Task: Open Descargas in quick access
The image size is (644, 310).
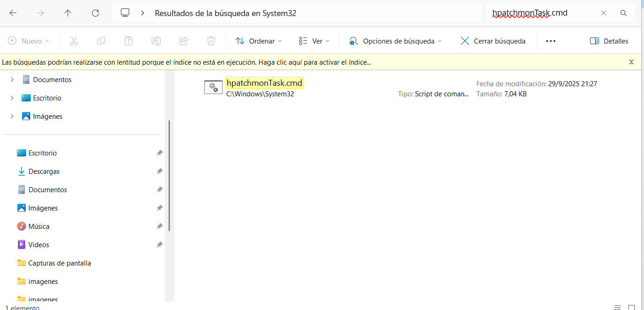Action: (38, 171)
